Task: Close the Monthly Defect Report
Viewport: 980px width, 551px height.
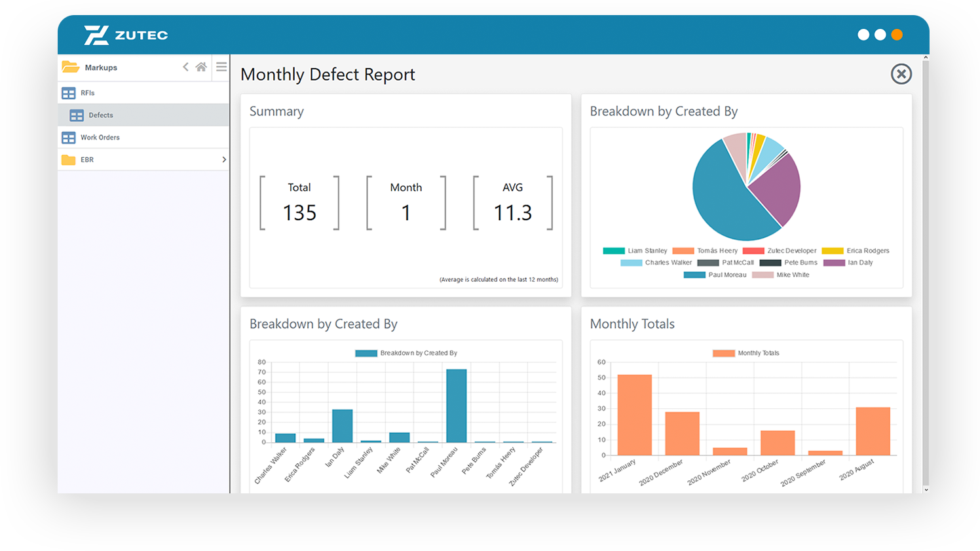Action: (x=901, y=74)
